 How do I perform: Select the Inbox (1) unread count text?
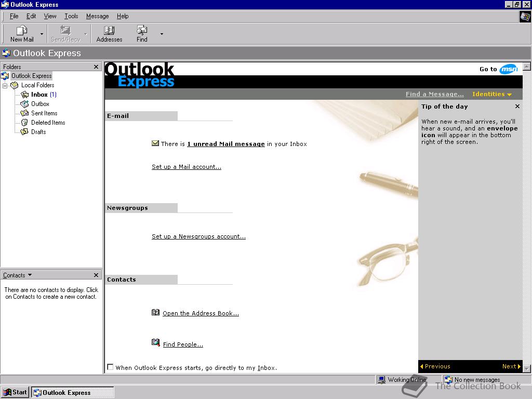pos(53,95)
